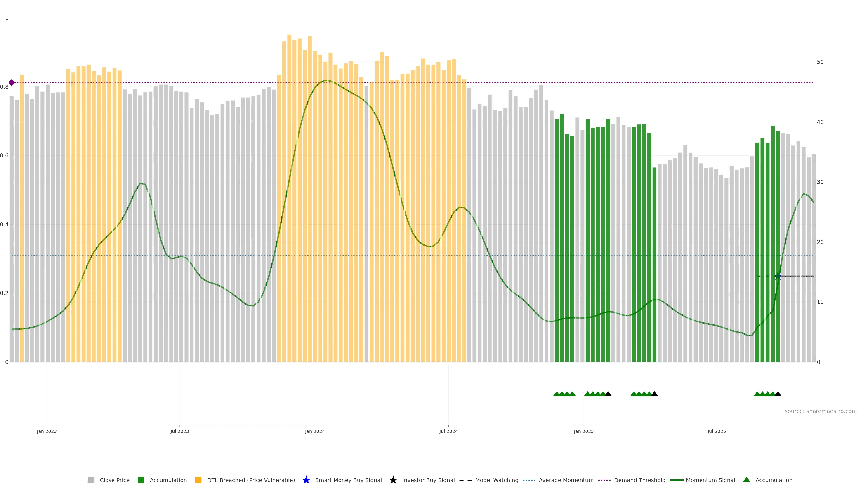Click the black Investor Buy Signal star icon in legend
Screen dimensions: 868x488
[393, 480]
